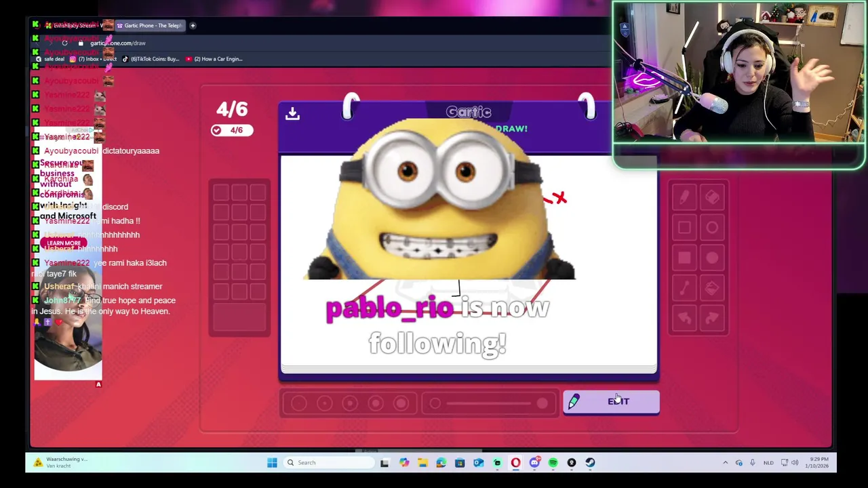Viewport: 868px width, 488px height.
Task: Click the 4/6 round counter
Action: click(x=232, y=109)
